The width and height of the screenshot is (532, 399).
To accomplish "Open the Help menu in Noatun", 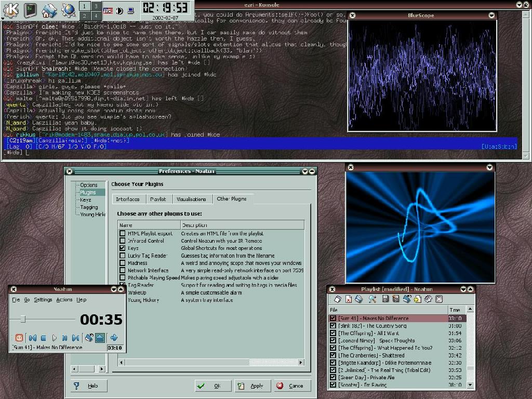I will pos(82,300).
